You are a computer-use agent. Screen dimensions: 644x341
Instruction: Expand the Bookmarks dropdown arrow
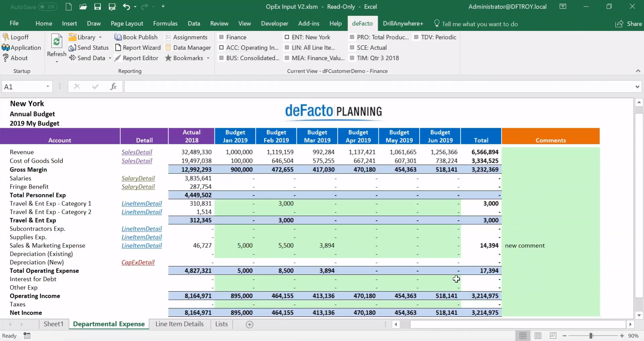pyautogui.click(x=208, y=58)
